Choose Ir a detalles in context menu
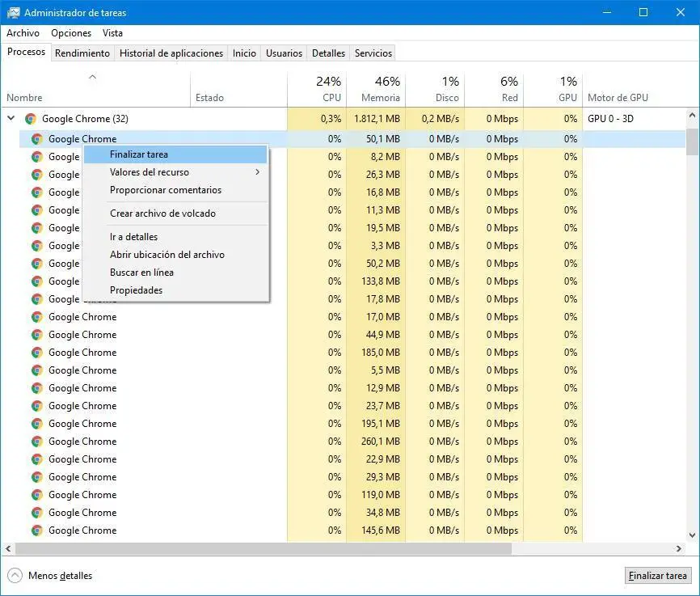700x596 pixels. [175, 237]
